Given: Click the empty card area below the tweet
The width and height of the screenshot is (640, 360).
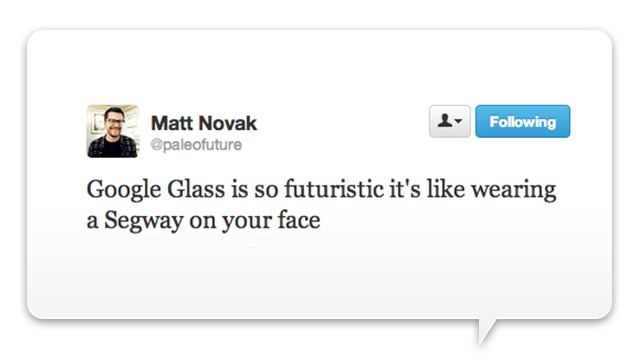Looking at the screenshot, I should 319,278.
